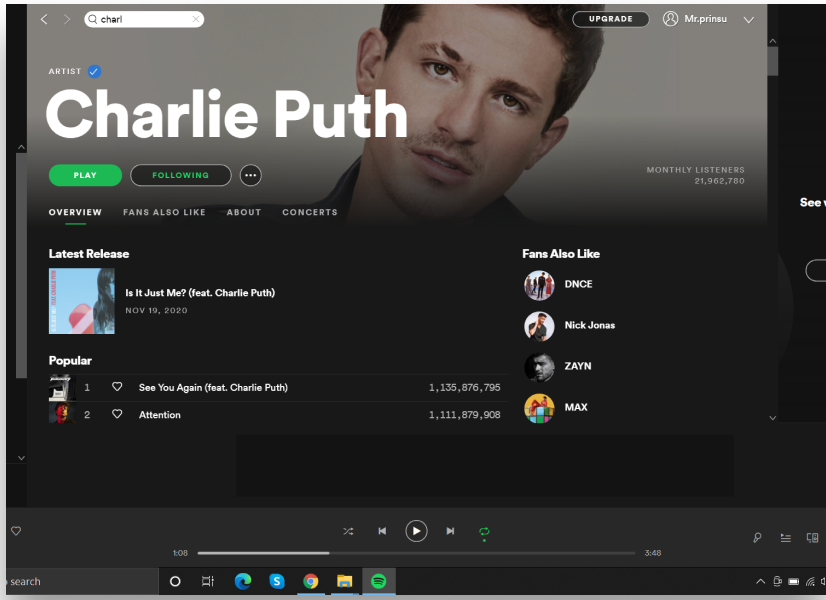826x600 pixels.
Task: Open the DNCE artist page
Action: click(x=578, y=284)
